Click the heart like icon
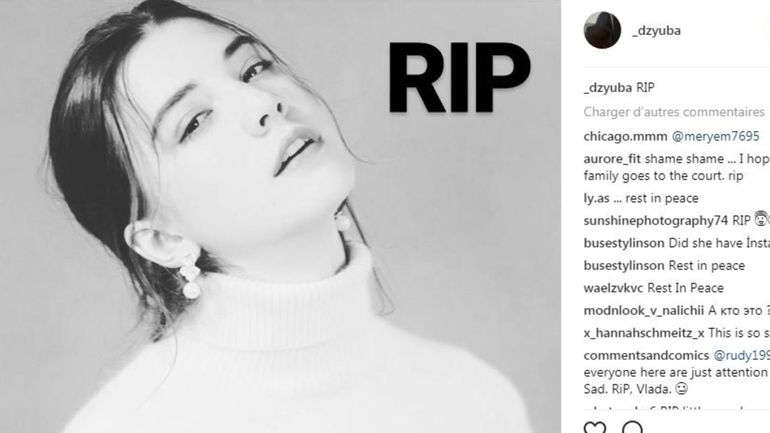This screenshot has height=433, width=770. click(595, 428)
